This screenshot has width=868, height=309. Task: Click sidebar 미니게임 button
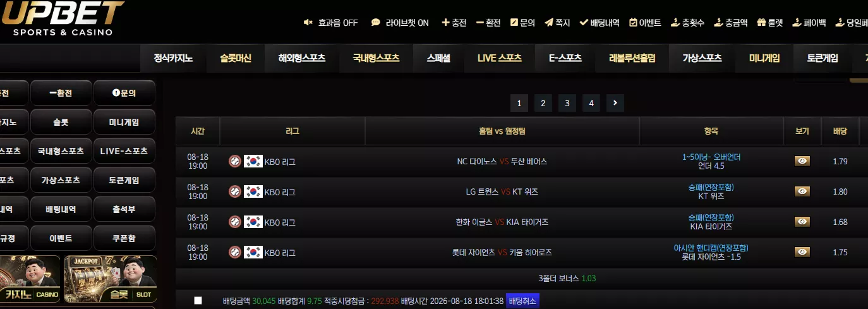pyautogui.click(x=124, y=122)
